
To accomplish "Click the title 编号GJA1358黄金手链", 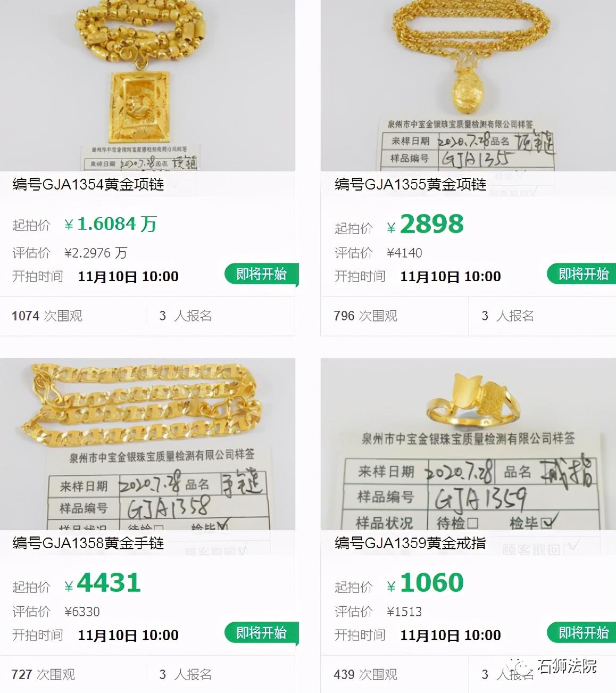I will tap(88, 543).
